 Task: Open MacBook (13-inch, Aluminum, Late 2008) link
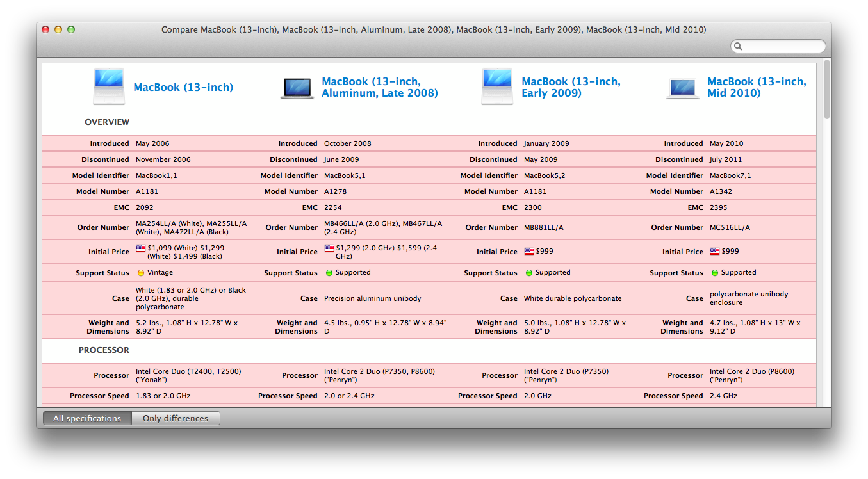point(380,87)
